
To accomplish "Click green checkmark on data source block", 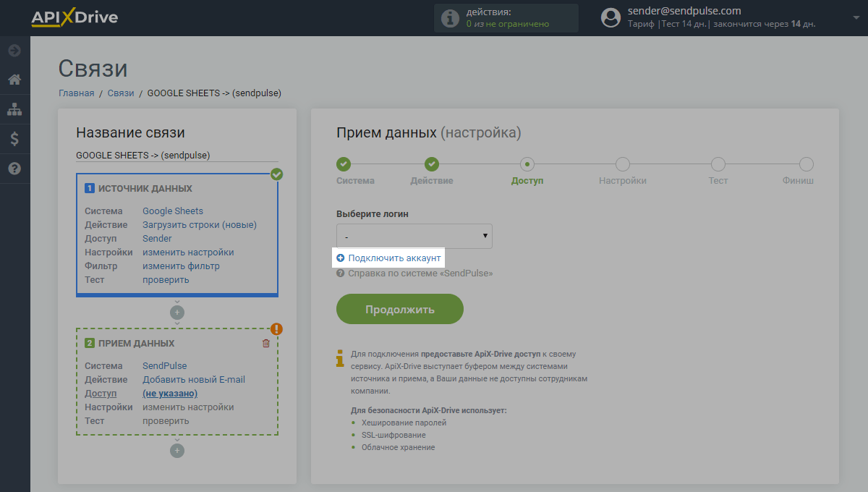I will 276,174.
